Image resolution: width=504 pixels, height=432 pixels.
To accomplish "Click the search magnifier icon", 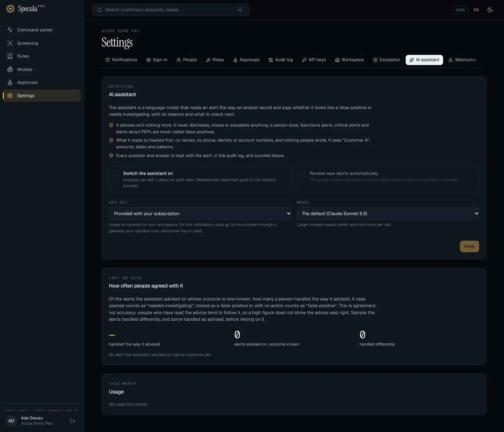I will point(100,10).
